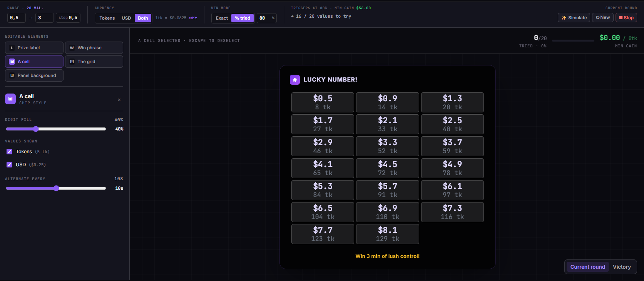The image size is (644, 281).
Task: Click the $6.9 cell
Action: coord(387,212)
